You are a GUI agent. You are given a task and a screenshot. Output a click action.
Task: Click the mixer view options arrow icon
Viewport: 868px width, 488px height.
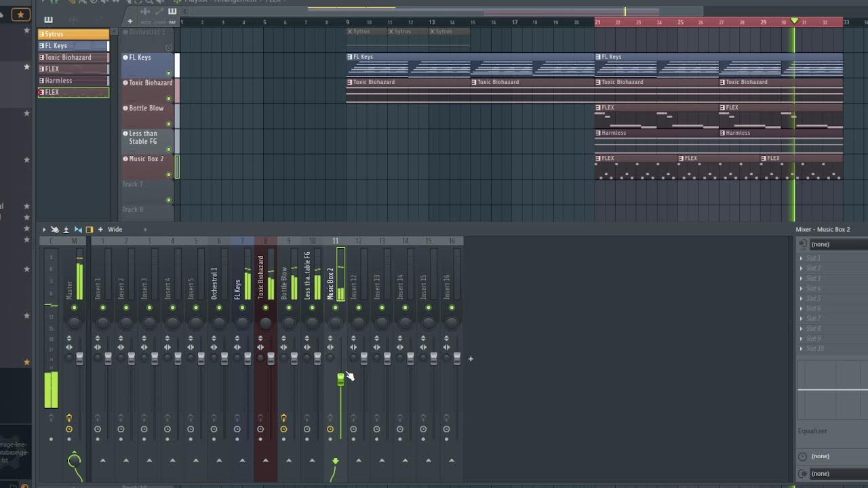(44, 230)
